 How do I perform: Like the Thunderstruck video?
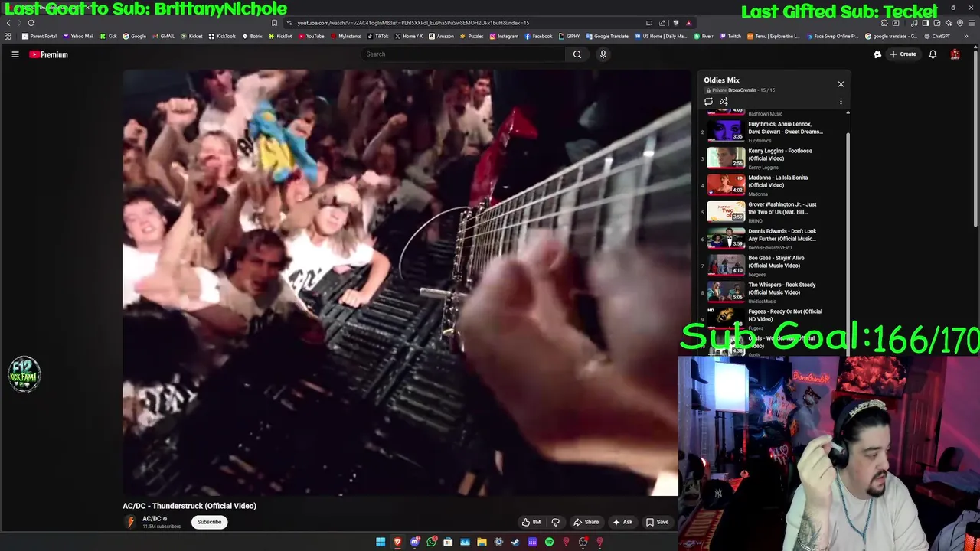click(531, 522)
